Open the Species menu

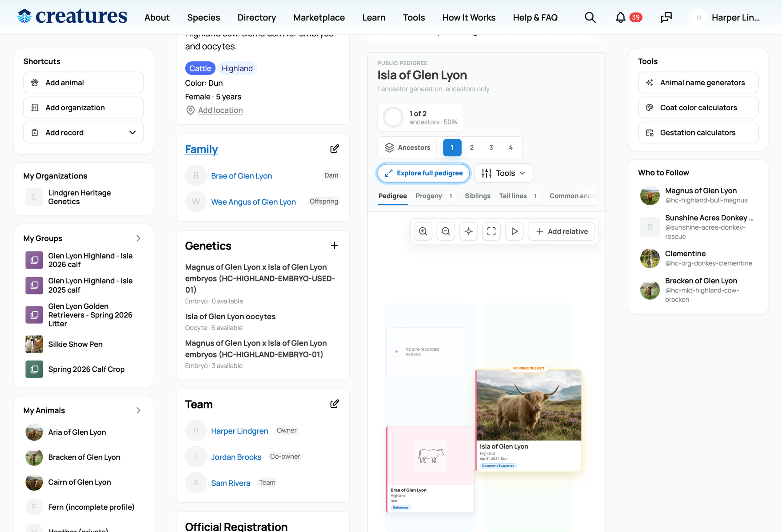[x=203, y=17]
